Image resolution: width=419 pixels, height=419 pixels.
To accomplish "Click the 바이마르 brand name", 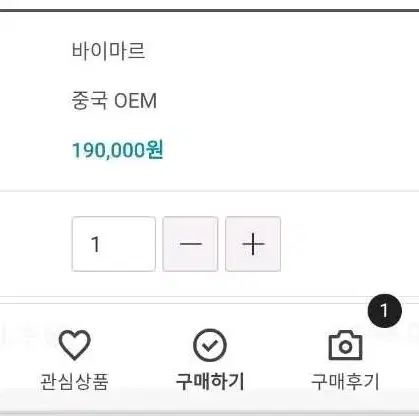I will click(x=109, y=51).
